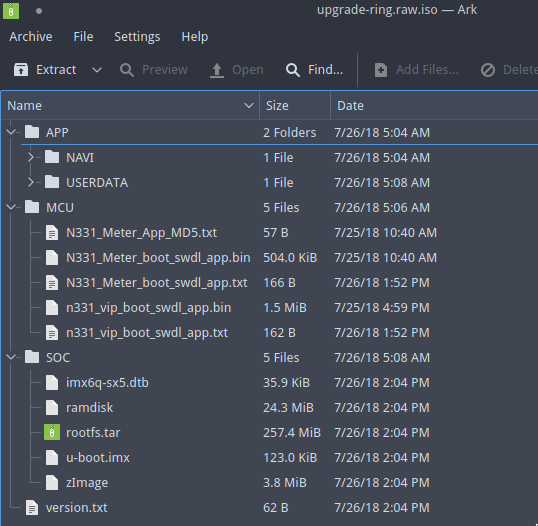
Task: Select the NAVI folder name
Action: point(80,157)
